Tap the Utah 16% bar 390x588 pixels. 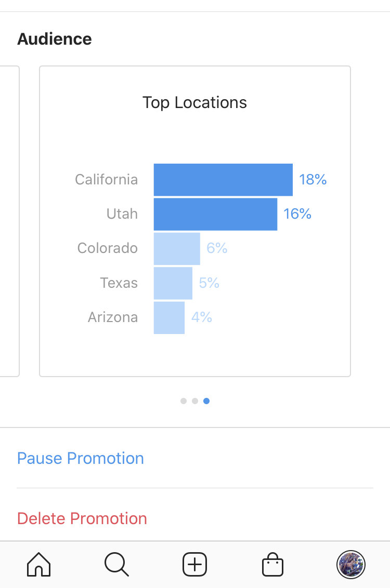click(x=215, y=214)
